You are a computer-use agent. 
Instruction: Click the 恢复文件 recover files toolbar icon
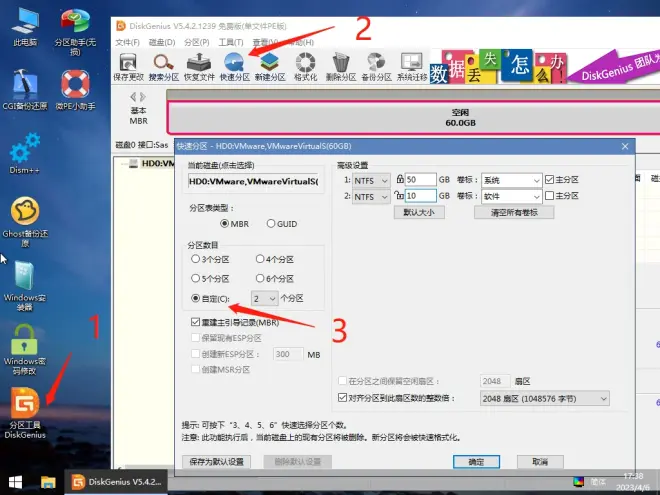click(199, 67)
